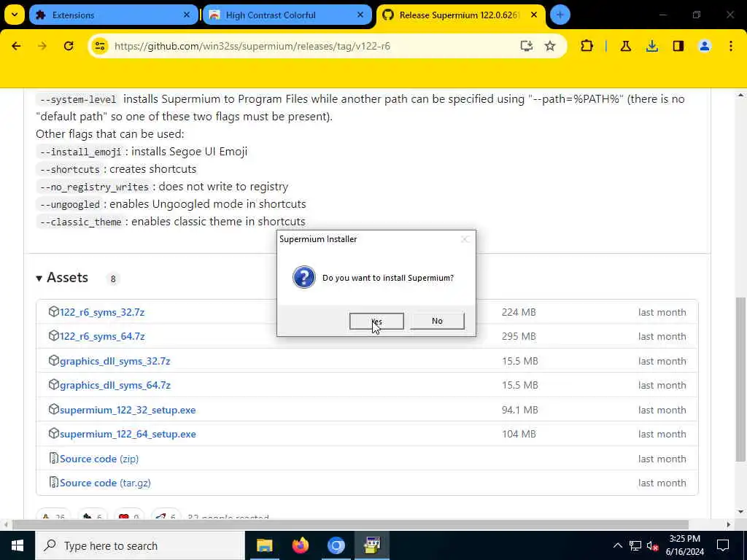Download 122_r6_syms_32.7z
Screen dimensions: 747x560
[x=102, y=312]
